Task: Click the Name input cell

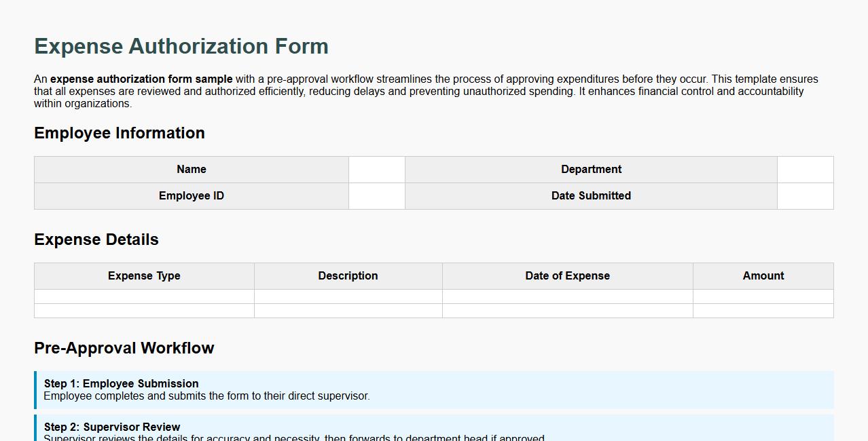Action: coord(376,169)
